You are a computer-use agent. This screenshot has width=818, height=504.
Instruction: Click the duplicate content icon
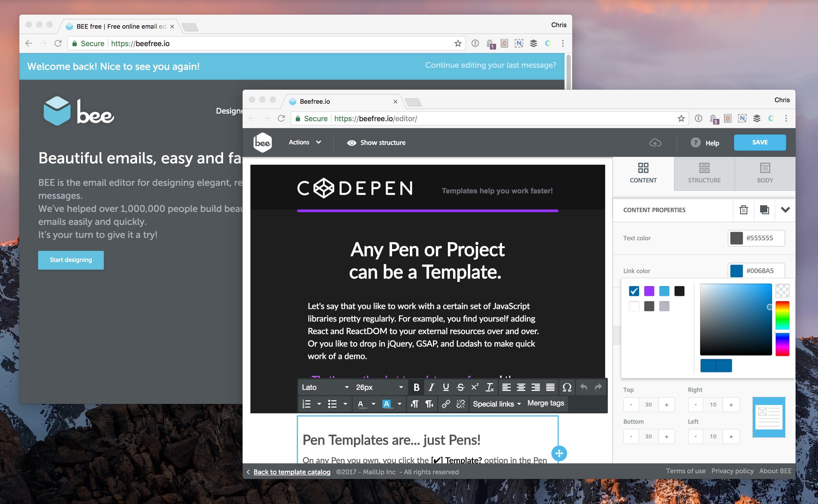pos(764,210)
